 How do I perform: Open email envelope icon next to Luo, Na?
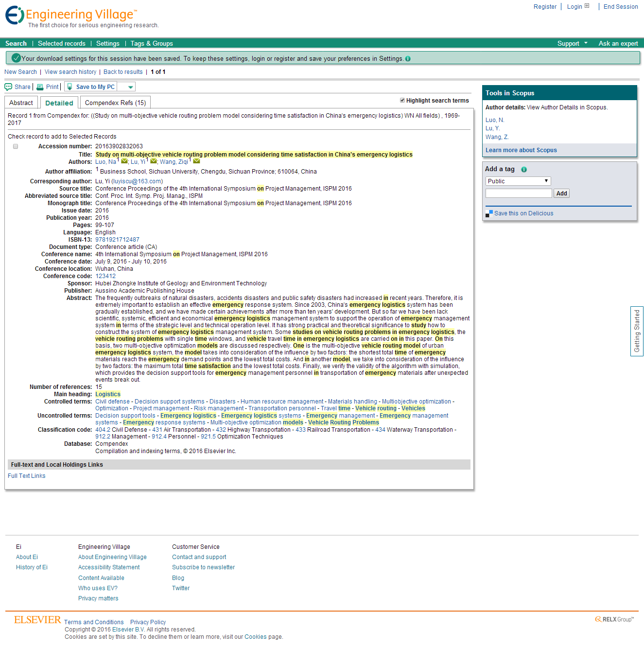[x=124, y=161]
